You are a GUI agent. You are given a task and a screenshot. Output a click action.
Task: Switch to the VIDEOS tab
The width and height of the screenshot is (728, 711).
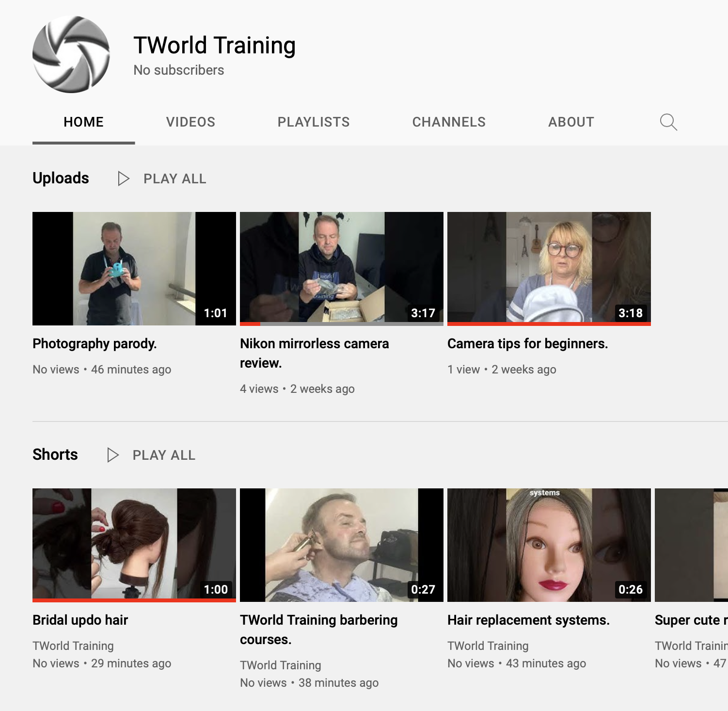pos(190,122)
